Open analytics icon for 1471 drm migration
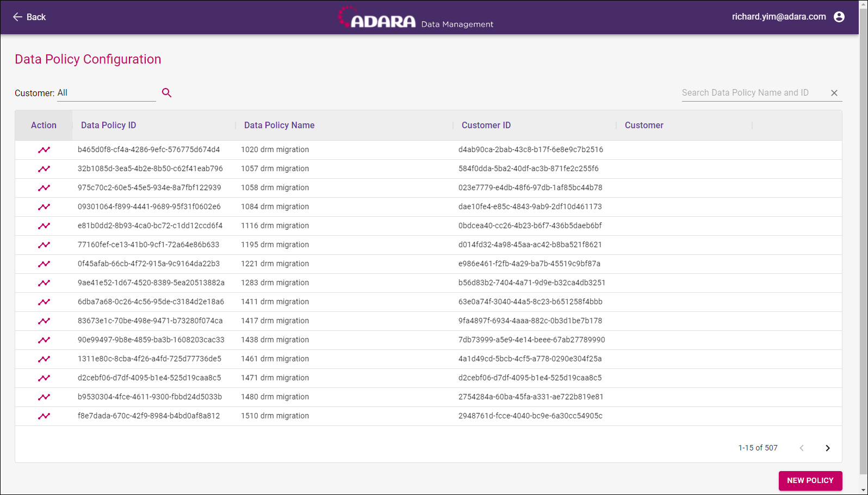Viewport: 868px width, 495px height. (x=44, y=378)
